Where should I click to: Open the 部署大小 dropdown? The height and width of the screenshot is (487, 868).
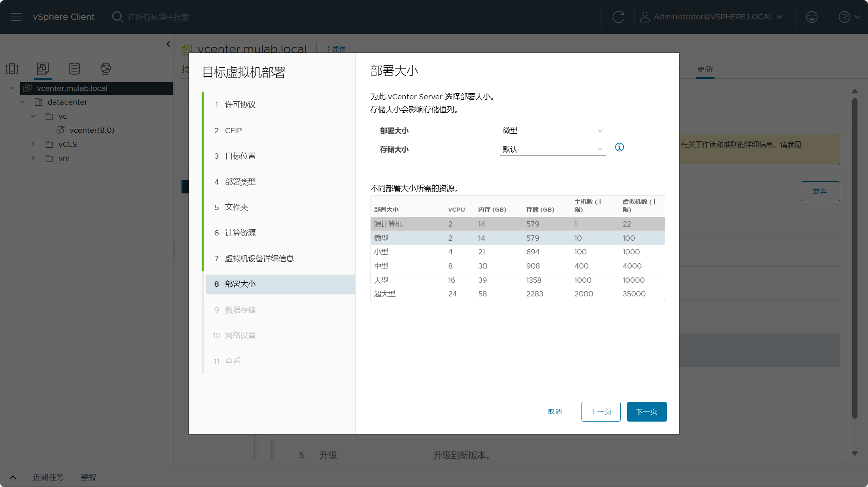pyautogui.click(x=552, y=131)
